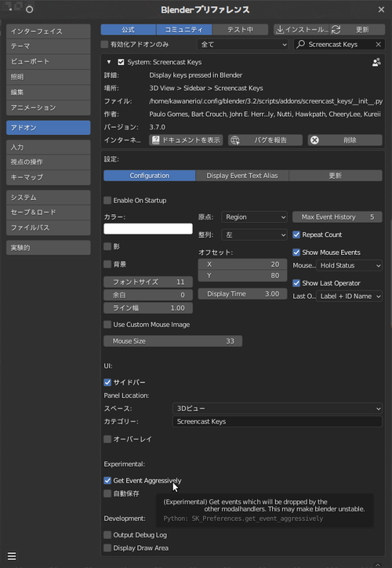Click the hamburger menu icon at bottom left

(12, 556)
